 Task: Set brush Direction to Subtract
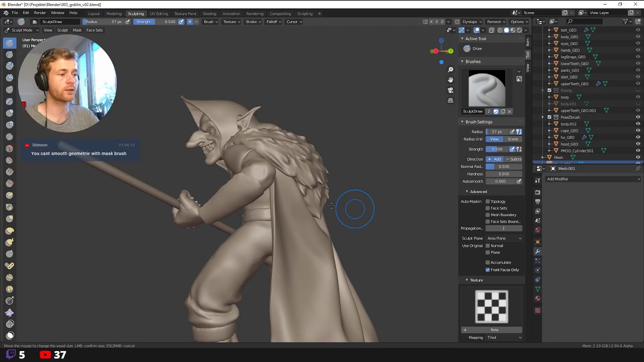pos(513,159)
